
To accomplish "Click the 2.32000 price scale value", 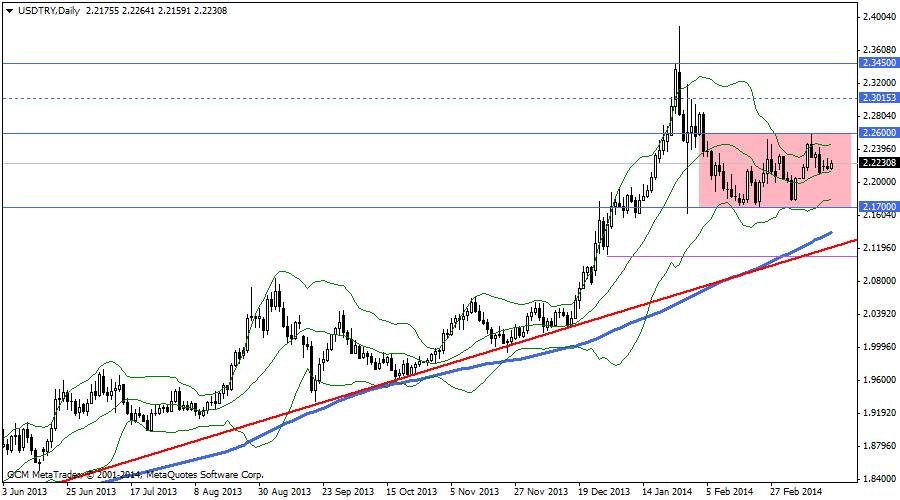I will coord(879,83).
